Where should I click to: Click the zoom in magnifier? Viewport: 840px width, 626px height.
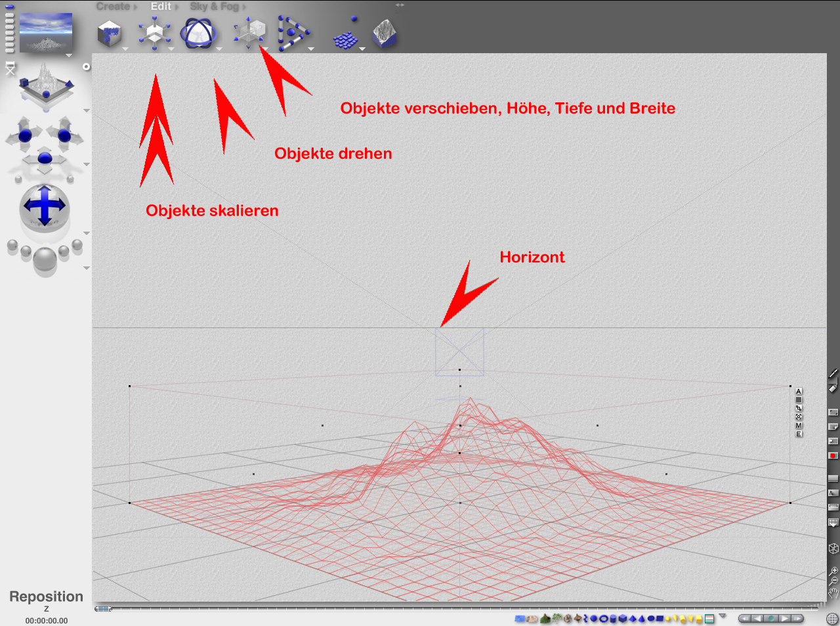(833, 572)
